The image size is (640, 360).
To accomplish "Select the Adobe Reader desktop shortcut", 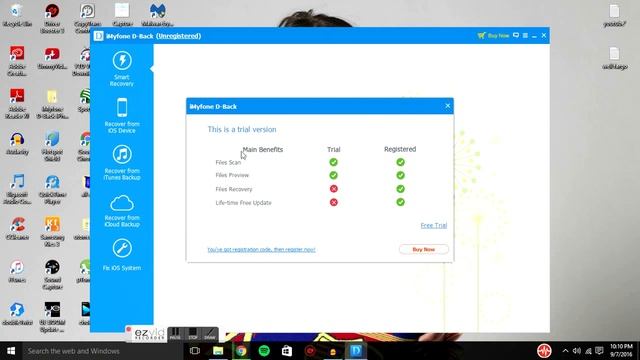I will coord(17,104).
